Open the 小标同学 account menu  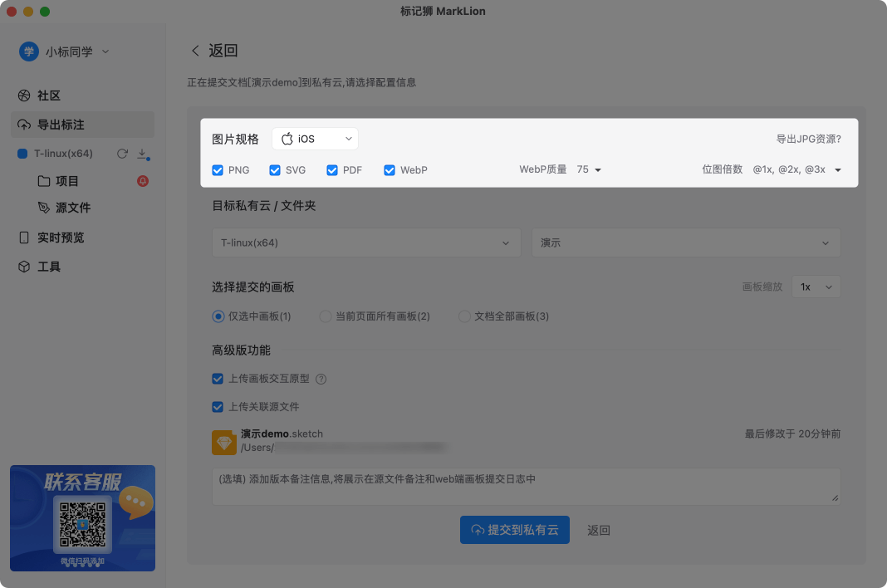tap(68, 51)
